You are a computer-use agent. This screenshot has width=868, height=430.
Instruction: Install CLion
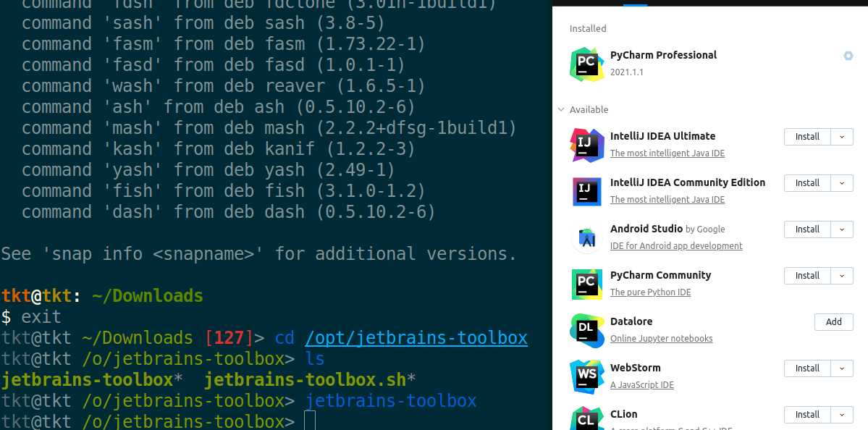tap(807, 415)
